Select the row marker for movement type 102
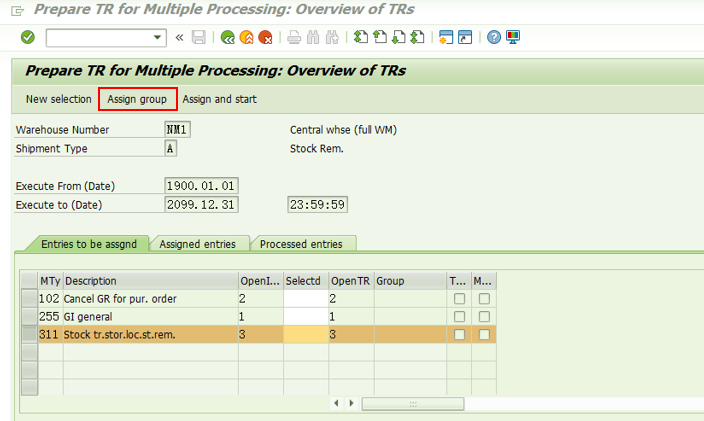 click(x=29, y=298)
